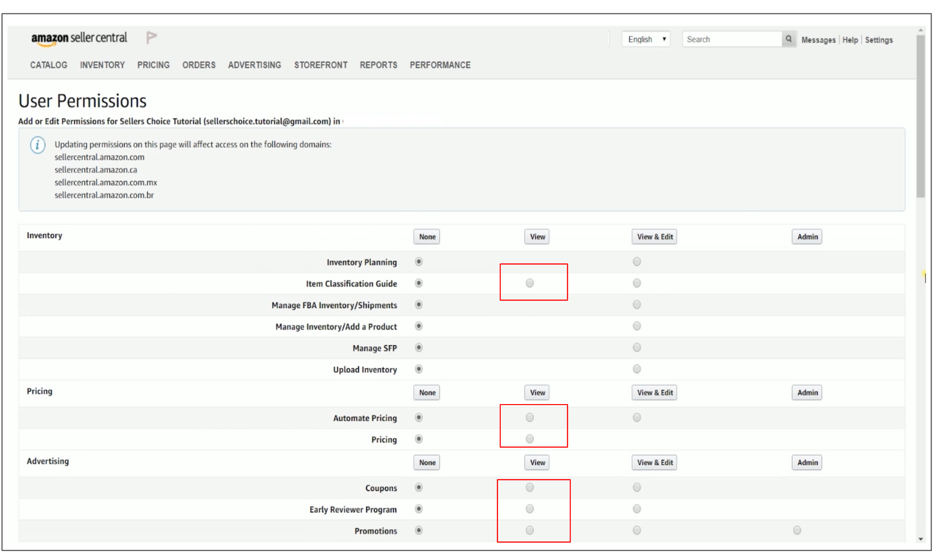Click the Inventory section View button
The width and height of the screenshot is (936, 560).
pyautogui.click(x=537, y=237)
